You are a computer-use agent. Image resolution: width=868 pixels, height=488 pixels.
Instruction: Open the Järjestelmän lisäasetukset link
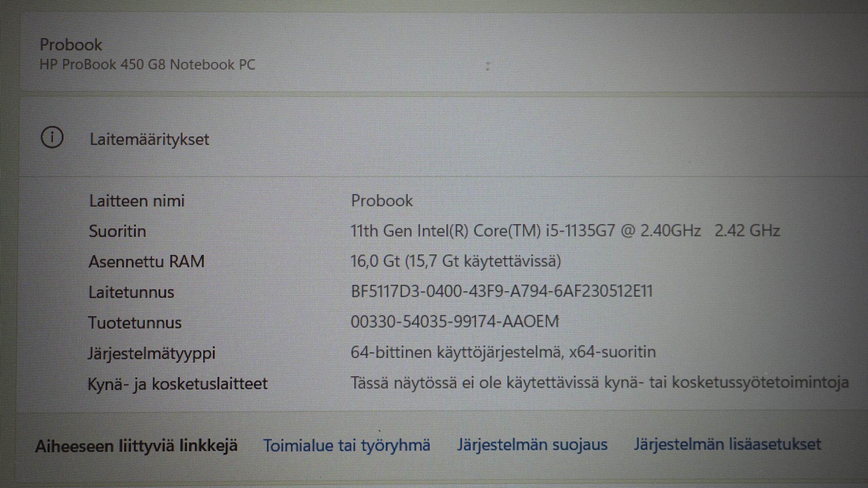point(727,444)
